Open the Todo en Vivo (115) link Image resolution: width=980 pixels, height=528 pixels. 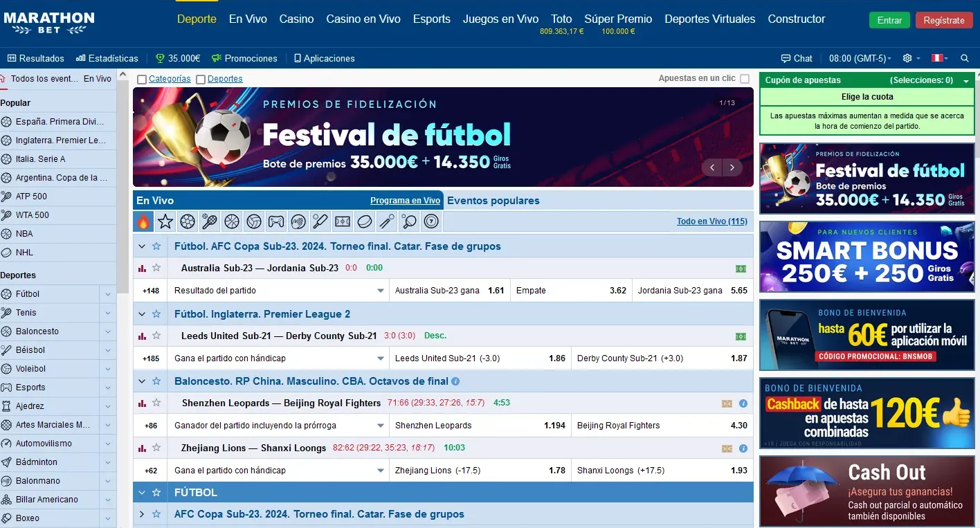click(x=712, y=221)
